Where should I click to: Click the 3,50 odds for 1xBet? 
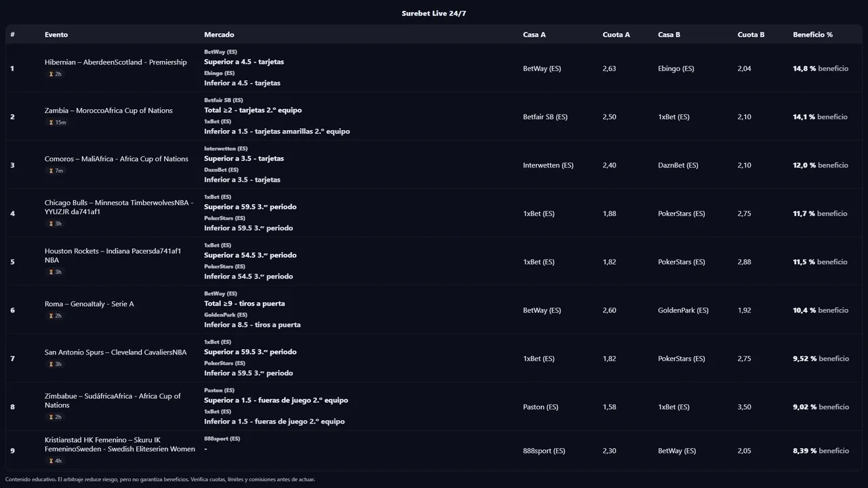pos(744,407)
